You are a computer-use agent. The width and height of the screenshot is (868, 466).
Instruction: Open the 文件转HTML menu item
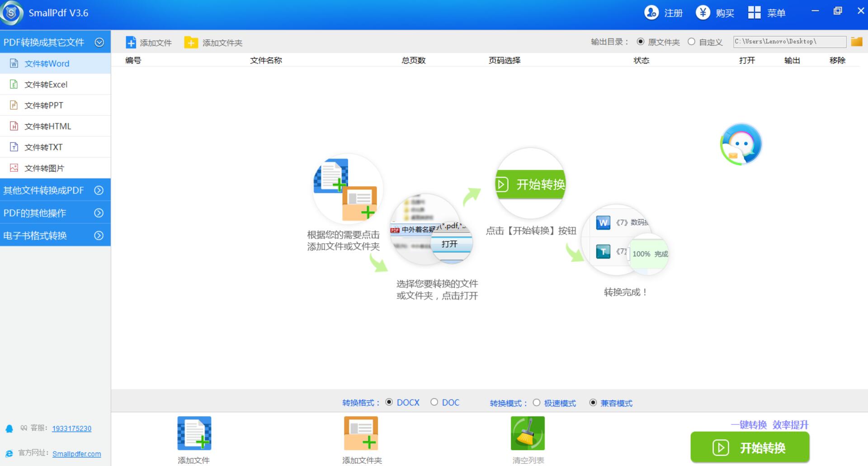tap(55, 126)
